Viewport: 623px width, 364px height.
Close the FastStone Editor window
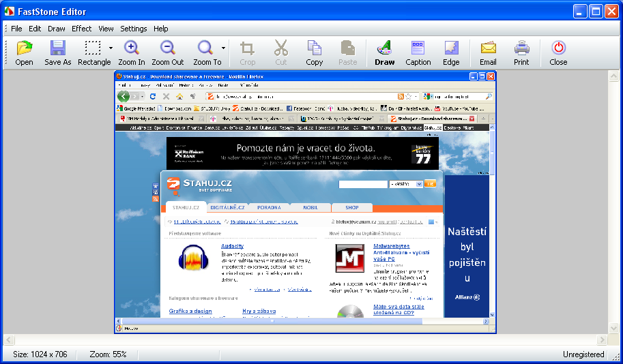pos(611,12)
